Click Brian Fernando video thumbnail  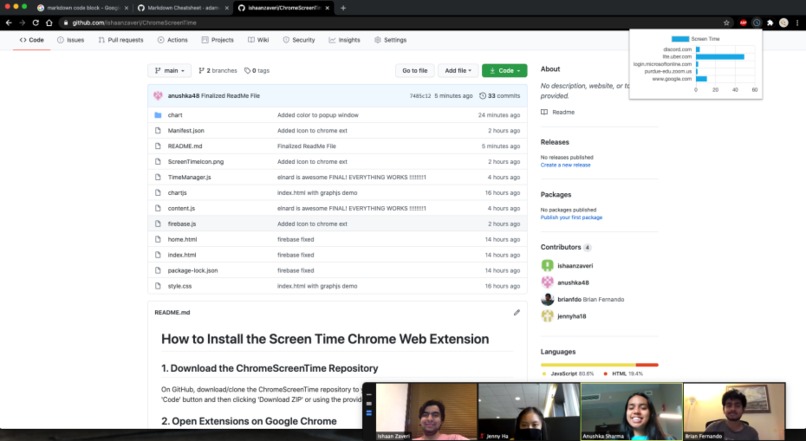[734, 411]
